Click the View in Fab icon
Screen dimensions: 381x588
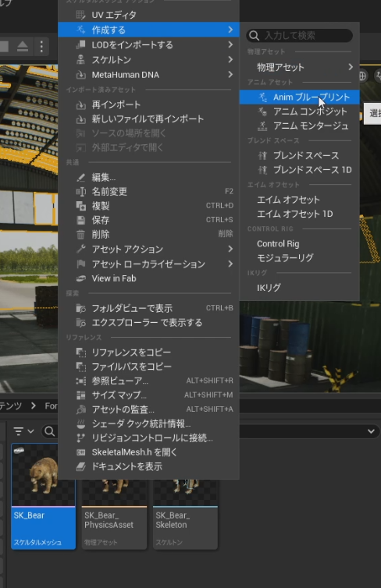click(80, 278)
